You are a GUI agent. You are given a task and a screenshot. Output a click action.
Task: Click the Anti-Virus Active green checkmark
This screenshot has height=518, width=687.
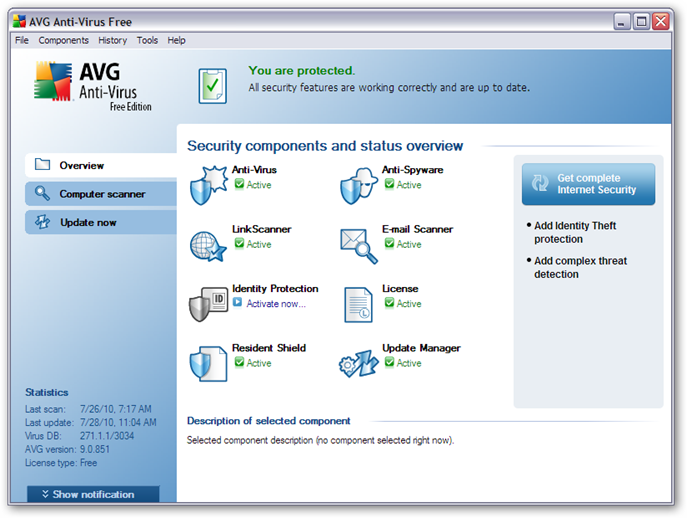239,185
